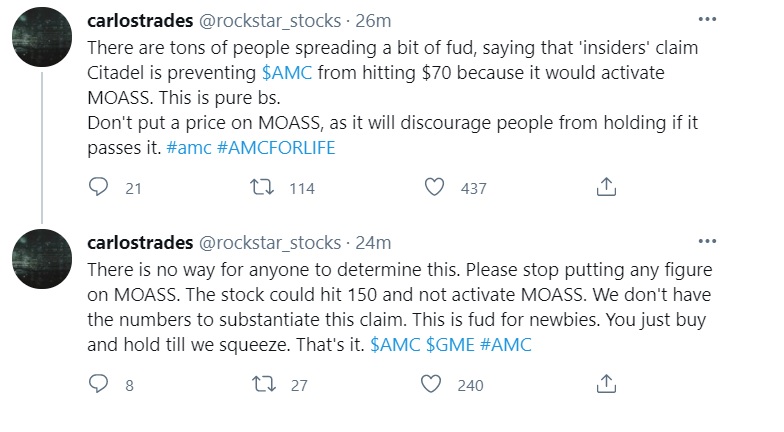Reply to the second tweet with 8 replies
This screenshot has height=432, width=784.
click(x=98, y=384)
